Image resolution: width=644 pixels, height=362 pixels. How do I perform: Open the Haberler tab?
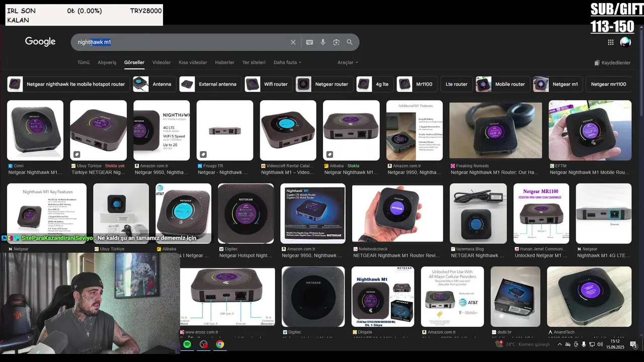click(224, 62)
